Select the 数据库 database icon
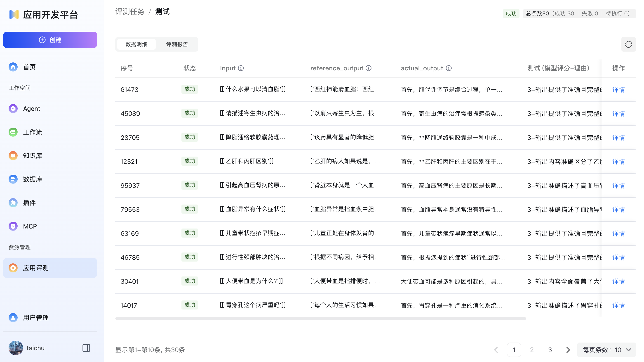Image resolution: width=644 pixels, height=362 pixels. point(13,179)
